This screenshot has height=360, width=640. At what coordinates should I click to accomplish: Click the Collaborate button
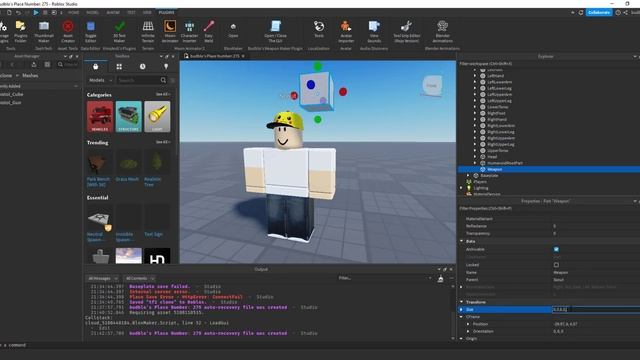point(599,13)
